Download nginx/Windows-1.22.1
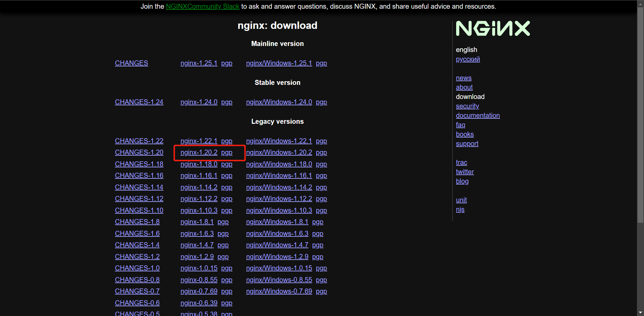 pos(279,141)
